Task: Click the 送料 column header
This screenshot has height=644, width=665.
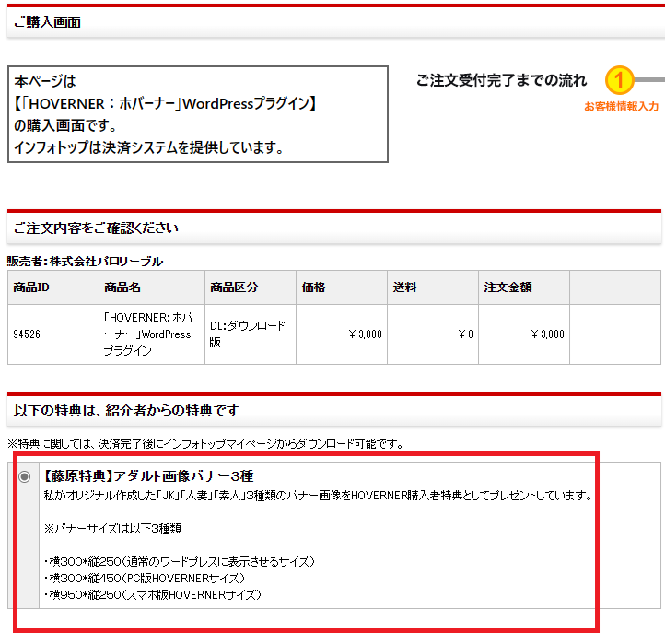Action: pos(433,287)
